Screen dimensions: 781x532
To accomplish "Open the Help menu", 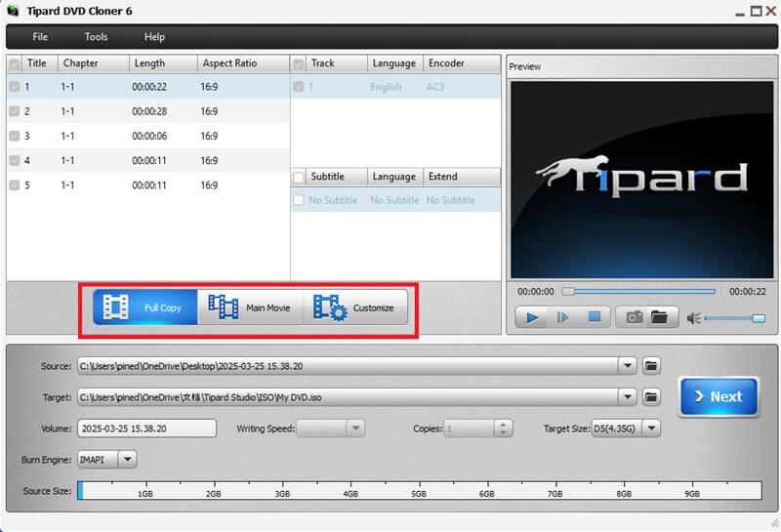I will pyautogui.click(x=154, y=37).
